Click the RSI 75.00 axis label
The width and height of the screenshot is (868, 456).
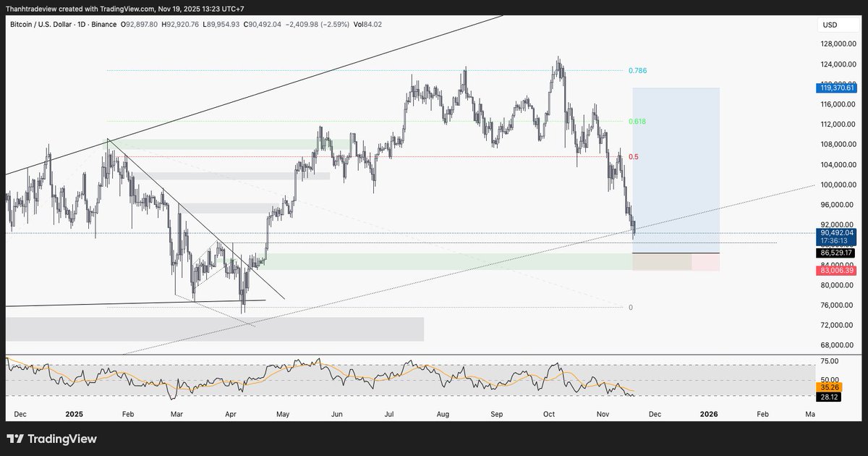pyautogui.click(x=830, y=361)
